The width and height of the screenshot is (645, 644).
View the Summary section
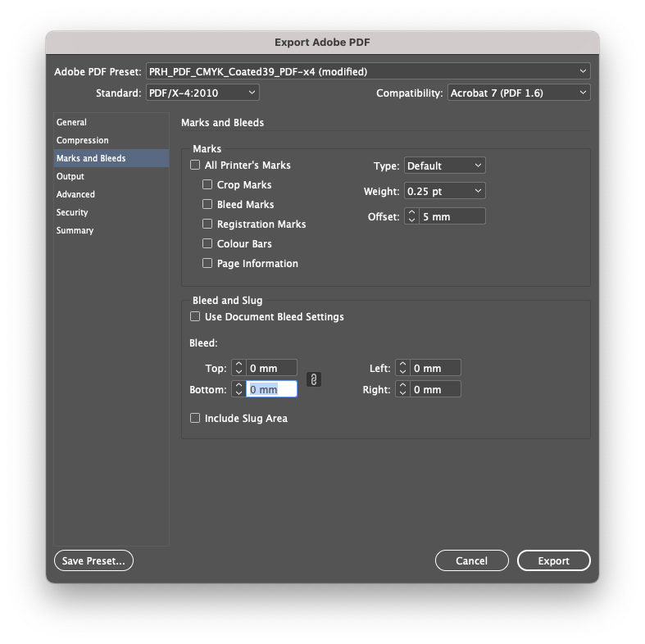(x=111, y=231)
